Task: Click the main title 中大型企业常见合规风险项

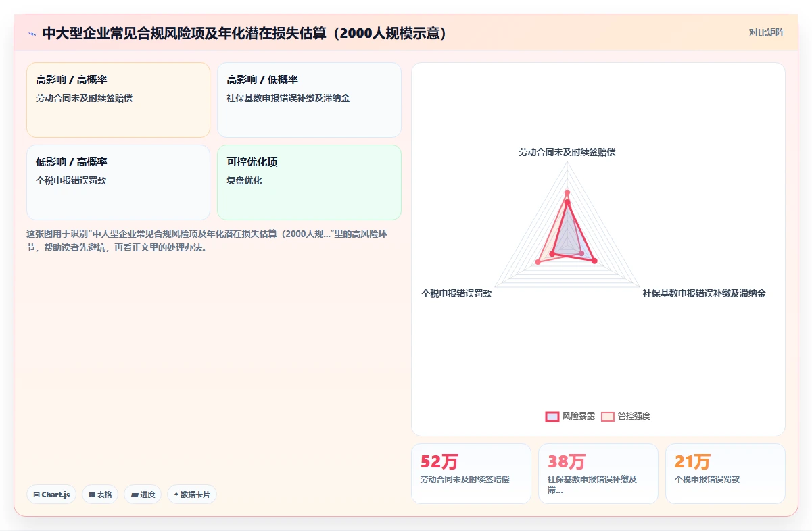Action: click(x=245, y=33)
